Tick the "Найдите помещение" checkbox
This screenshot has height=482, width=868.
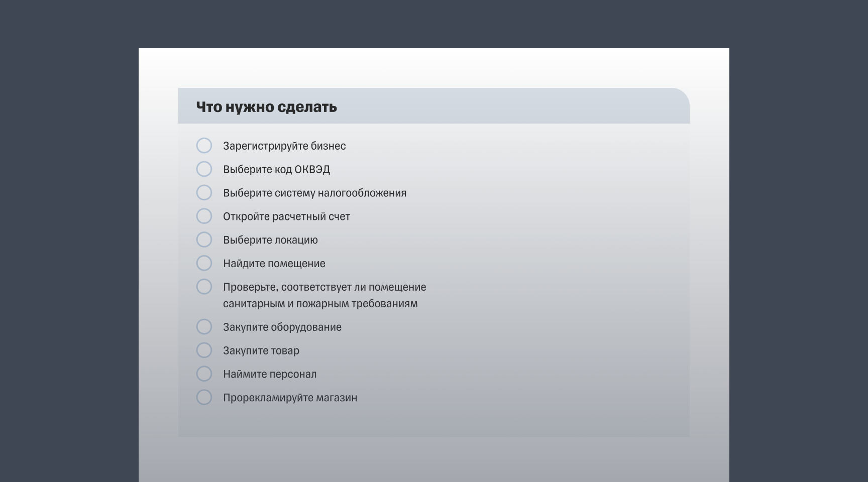click(204, 263)
